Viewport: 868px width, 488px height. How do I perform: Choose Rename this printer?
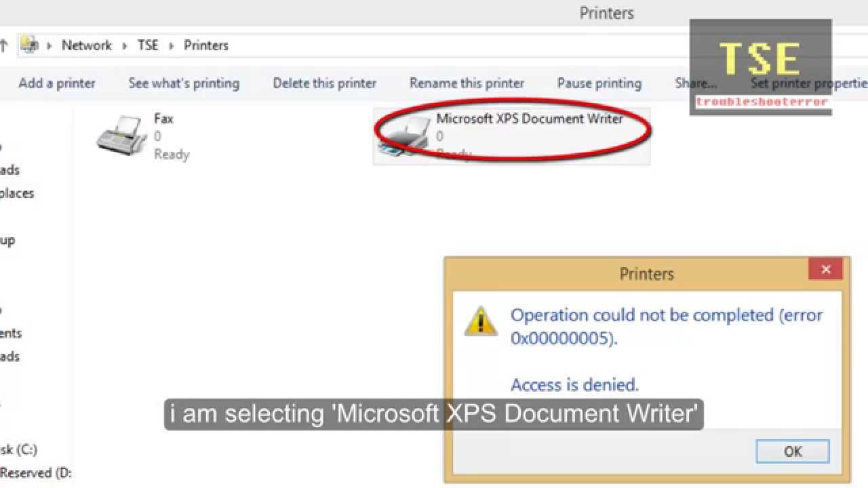467,83
